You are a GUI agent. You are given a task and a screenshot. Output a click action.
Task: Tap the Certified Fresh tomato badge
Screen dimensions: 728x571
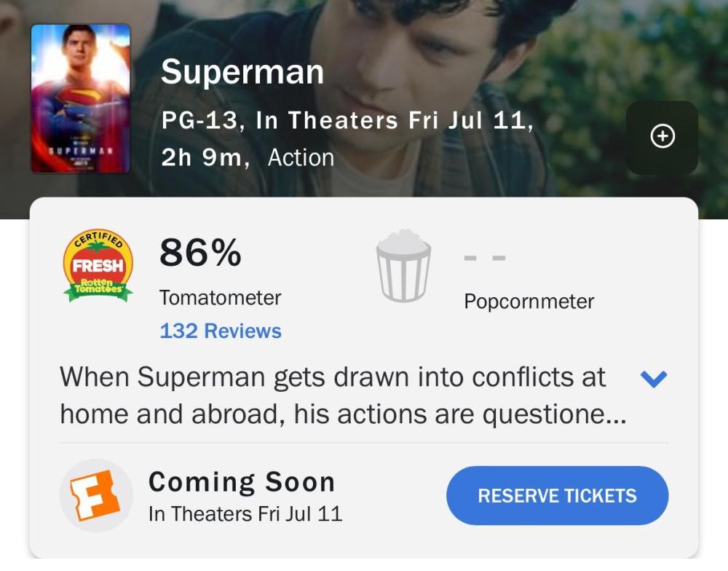pos(98,267)
